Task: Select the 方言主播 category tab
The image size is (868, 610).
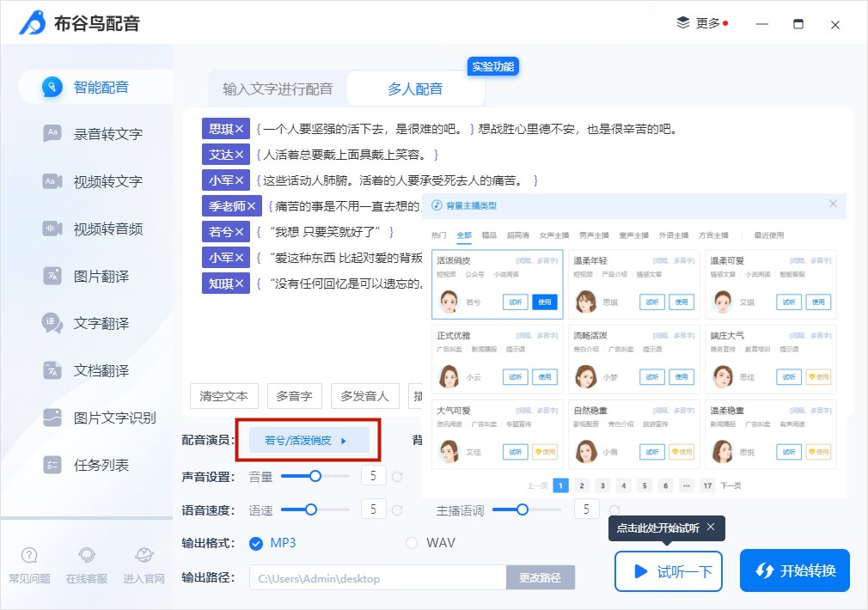Action: click(x=713, y=235)
